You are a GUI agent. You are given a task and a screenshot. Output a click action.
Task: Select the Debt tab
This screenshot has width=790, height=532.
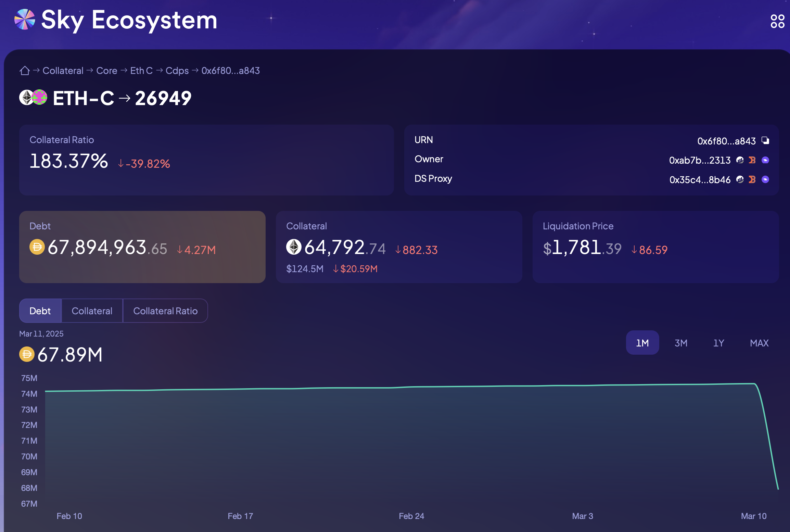pos(40,310)
